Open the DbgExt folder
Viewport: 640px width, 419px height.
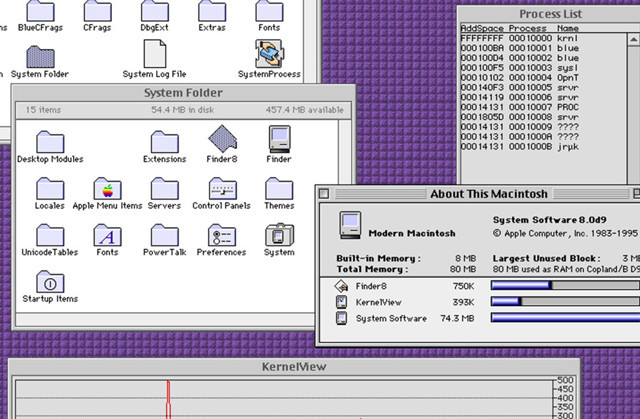click(155, 11)
